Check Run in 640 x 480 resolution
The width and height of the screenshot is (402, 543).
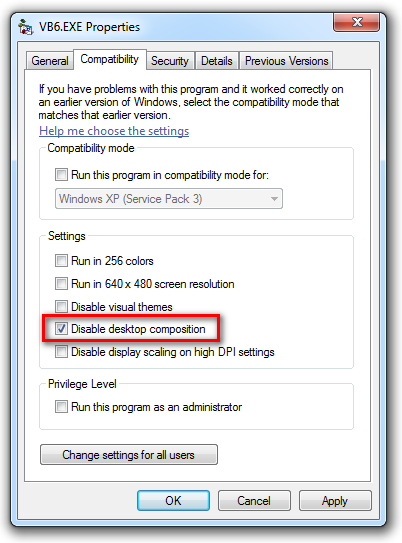coord(61,284)
